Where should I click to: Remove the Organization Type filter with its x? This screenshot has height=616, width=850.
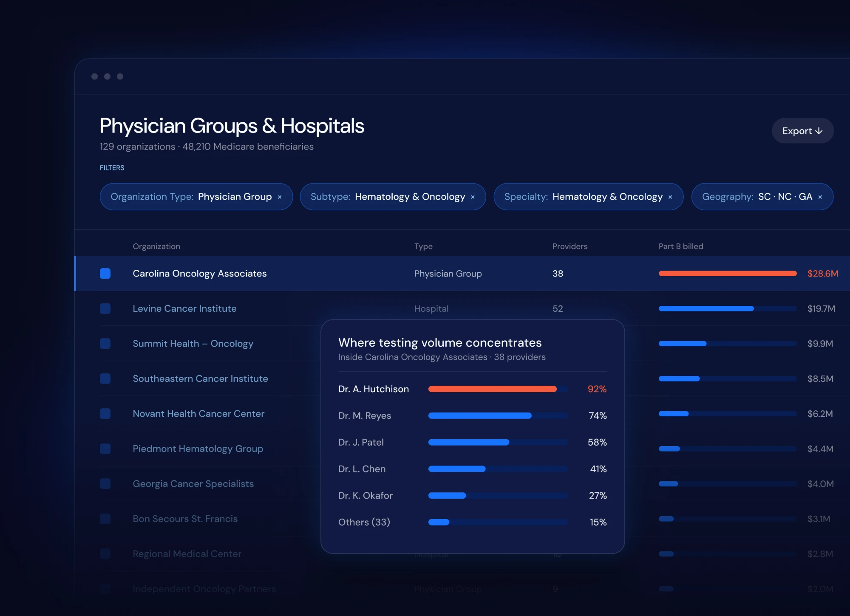coord(280,197)
